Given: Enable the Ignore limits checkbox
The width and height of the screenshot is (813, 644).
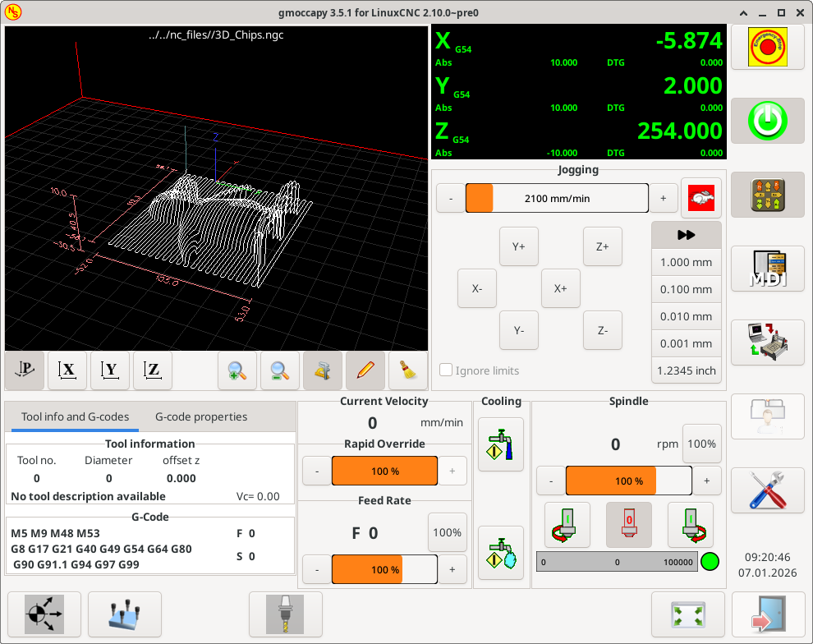Looking at the screenshot, I should click(x=445, y=370).
